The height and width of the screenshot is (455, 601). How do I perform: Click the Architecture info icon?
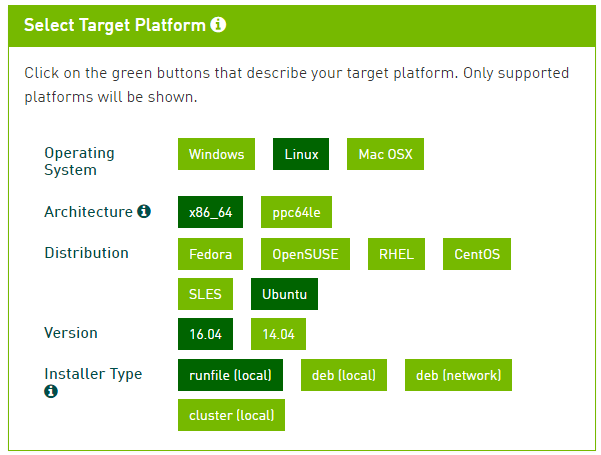pyautogui.click(x=144, y=212)
